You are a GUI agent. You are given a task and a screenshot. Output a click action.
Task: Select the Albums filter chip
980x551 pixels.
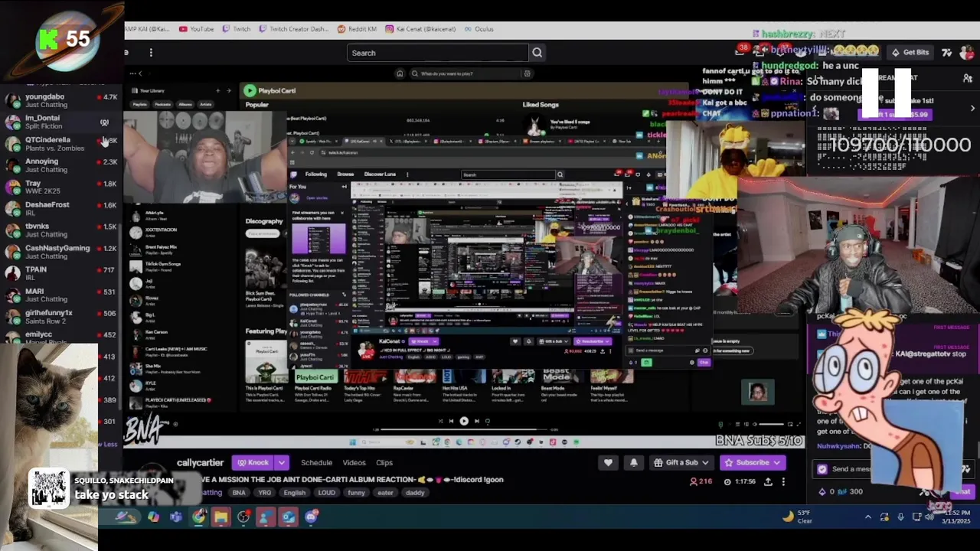pos(185,104)
